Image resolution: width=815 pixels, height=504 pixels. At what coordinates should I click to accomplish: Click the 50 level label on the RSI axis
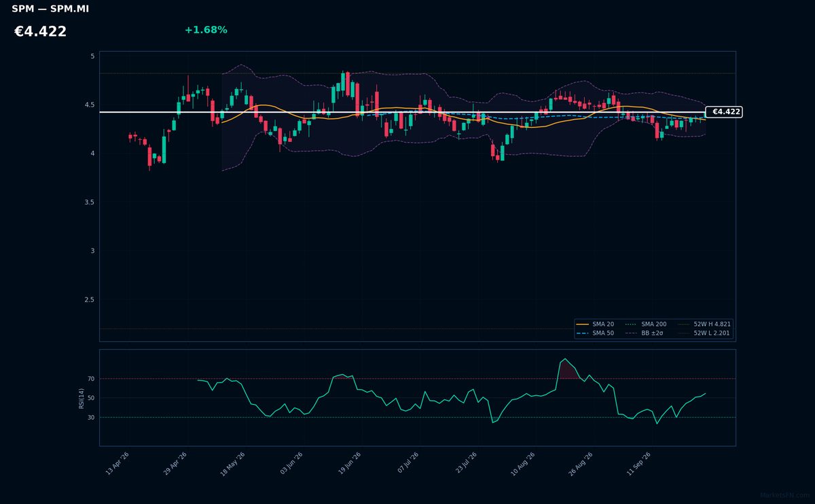click(x=91, y=398)
